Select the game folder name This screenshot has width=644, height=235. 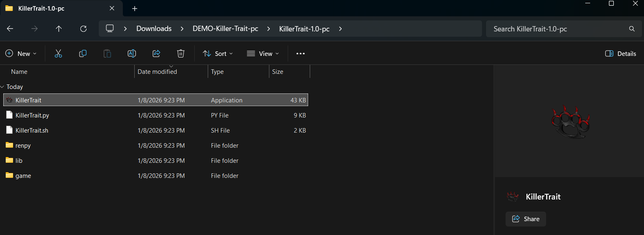pos(23,175)
